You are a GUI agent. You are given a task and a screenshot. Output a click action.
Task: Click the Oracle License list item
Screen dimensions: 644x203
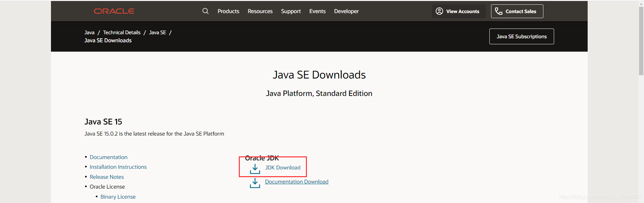pos(107,187)
